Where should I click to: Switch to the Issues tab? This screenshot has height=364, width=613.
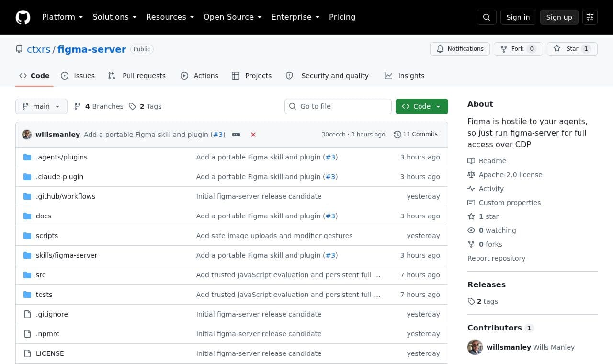[x=78, y=76]
